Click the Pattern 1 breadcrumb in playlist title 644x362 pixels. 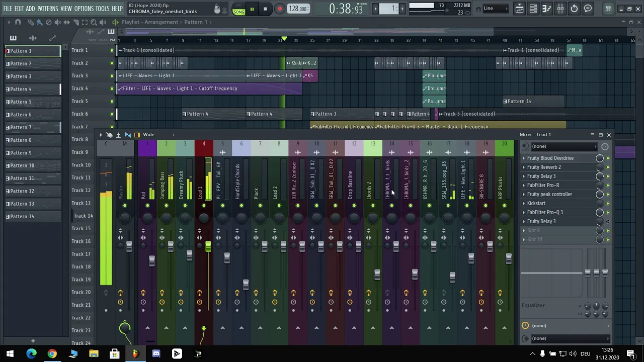pos(196,22)
